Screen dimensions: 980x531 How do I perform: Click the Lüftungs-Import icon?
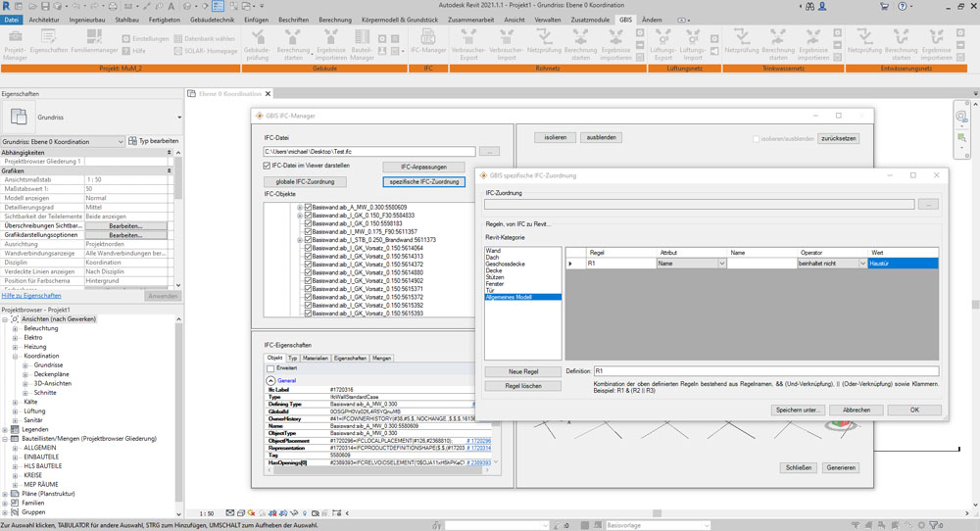[693, 44]
